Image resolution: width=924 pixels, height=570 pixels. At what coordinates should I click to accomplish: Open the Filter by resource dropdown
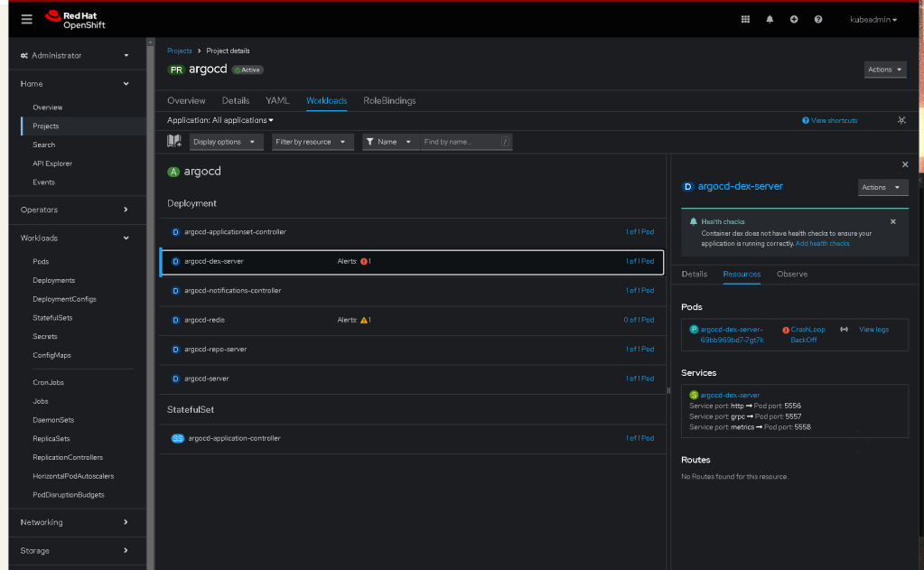coord(313,142)
